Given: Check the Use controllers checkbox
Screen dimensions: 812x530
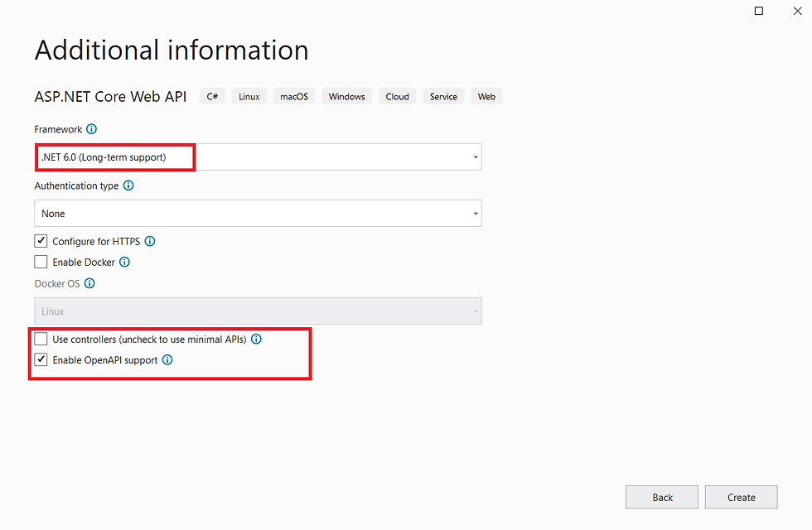Looking at the screenshot, I should tap(41, 339).
